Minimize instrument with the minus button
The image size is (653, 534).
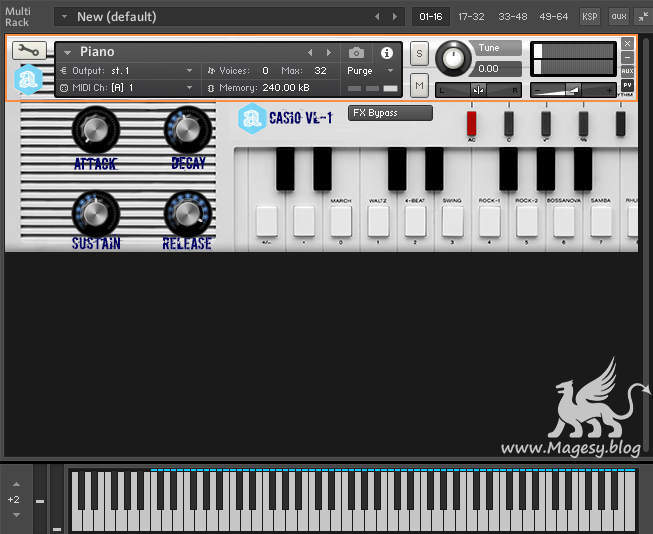pyautogui.click(x=627, y=57)
